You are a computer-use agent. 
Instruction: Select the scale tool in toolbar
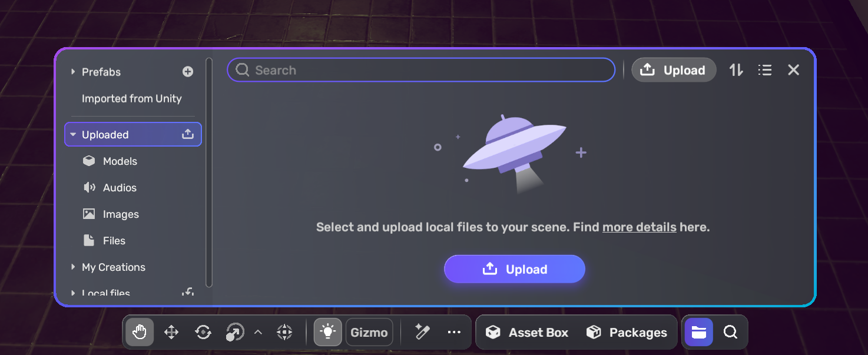point(235,333)
